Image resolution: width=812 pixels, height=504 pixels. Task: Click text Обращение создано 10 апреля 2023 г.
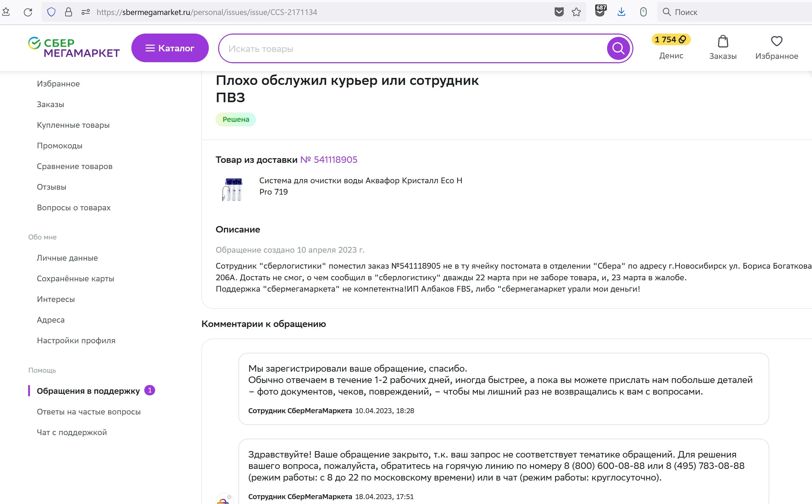pos(290,250)
